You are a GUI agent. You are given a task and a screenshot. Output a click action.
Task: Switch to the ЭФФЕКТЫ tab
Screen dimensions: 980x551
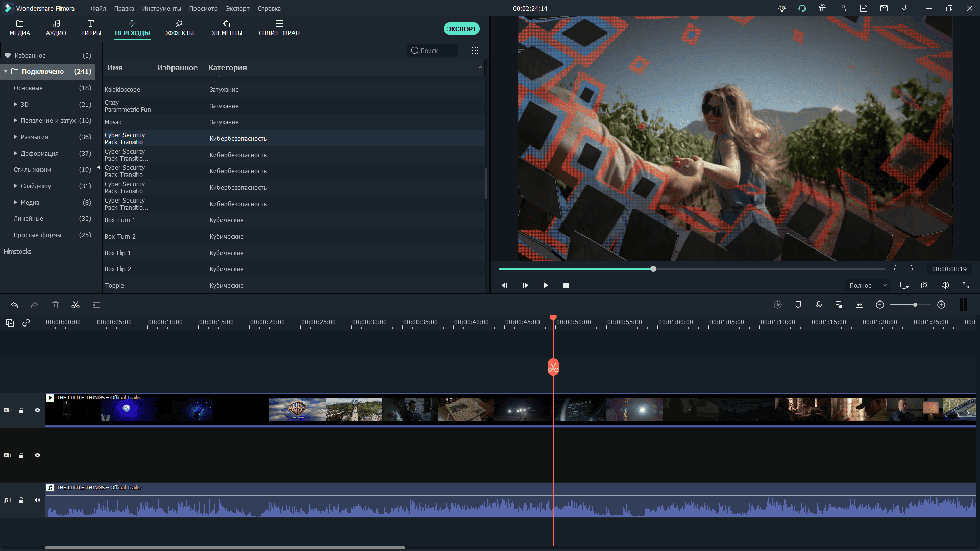pyautogui.click(x=179, y=29)
